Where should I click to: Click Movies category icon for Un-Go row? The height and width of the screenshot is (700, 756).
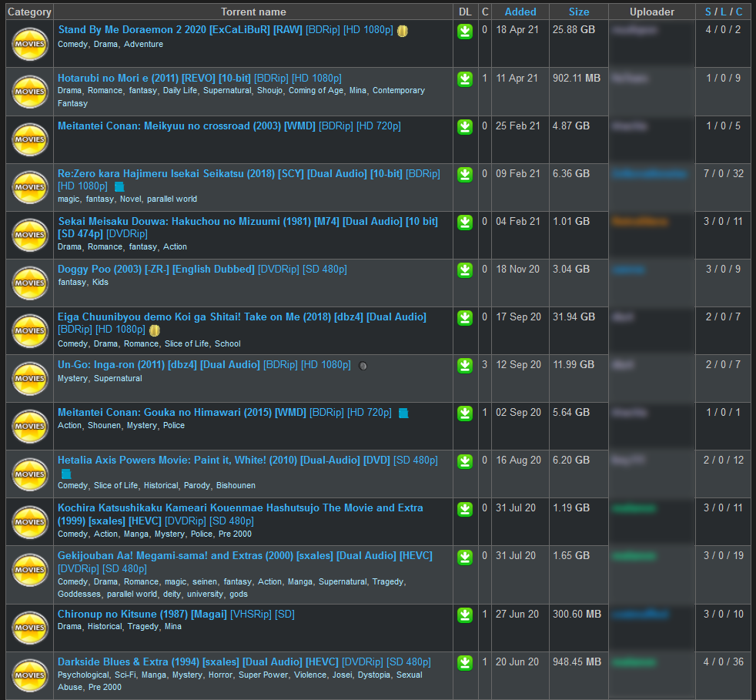point(30,378)
